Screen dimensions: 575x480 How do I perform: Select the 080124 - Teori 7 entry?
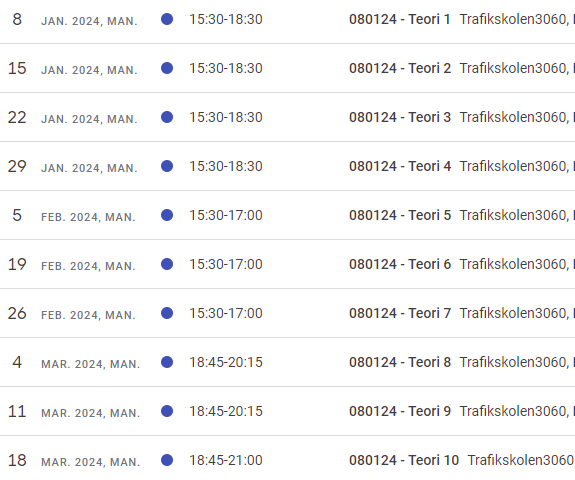point(400,314)
